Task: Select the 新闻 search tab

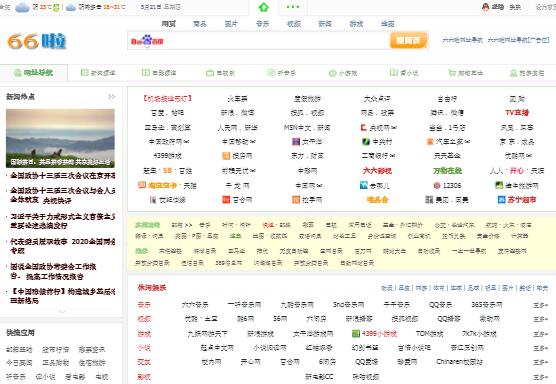Action: click(x=325, y=24)
